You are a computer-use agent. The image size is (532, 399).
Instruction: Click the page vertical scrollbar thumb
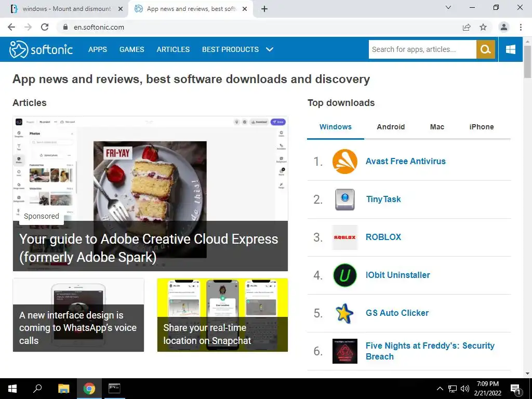point(527,61)
